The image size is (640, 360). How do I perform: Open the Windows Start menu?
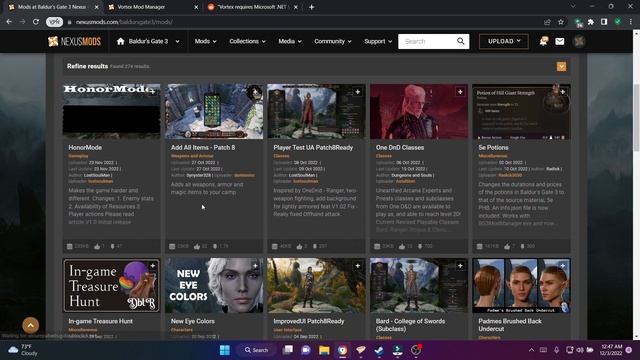pyautogui.click(x=224, y=350)
